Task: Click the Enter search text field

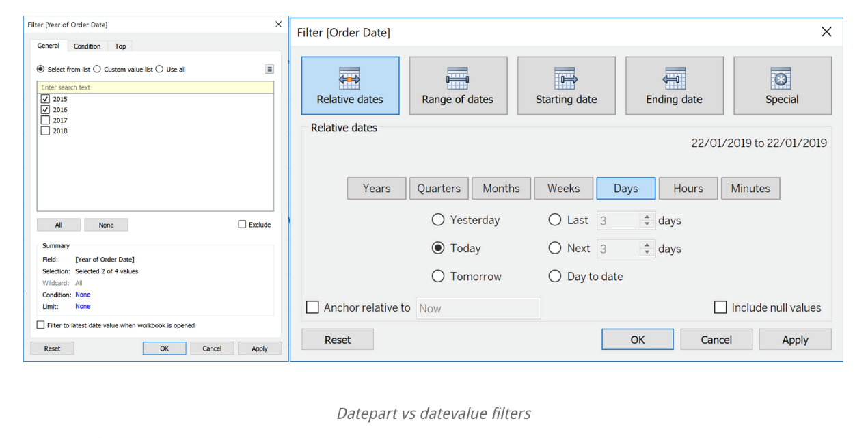Action: point(155,87)
